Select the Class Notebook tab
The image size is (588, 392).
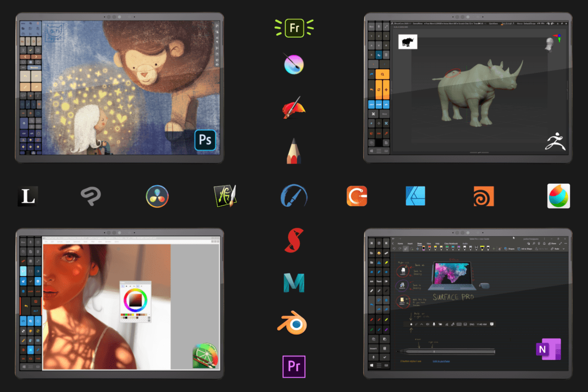pyautogui.click(x=451, y=244)
